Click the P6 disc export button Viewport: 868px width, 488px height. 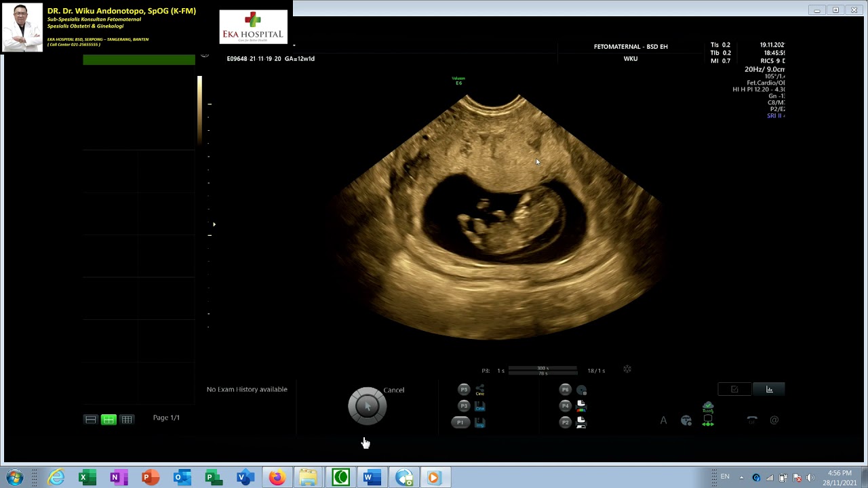[x=565, y=390]
